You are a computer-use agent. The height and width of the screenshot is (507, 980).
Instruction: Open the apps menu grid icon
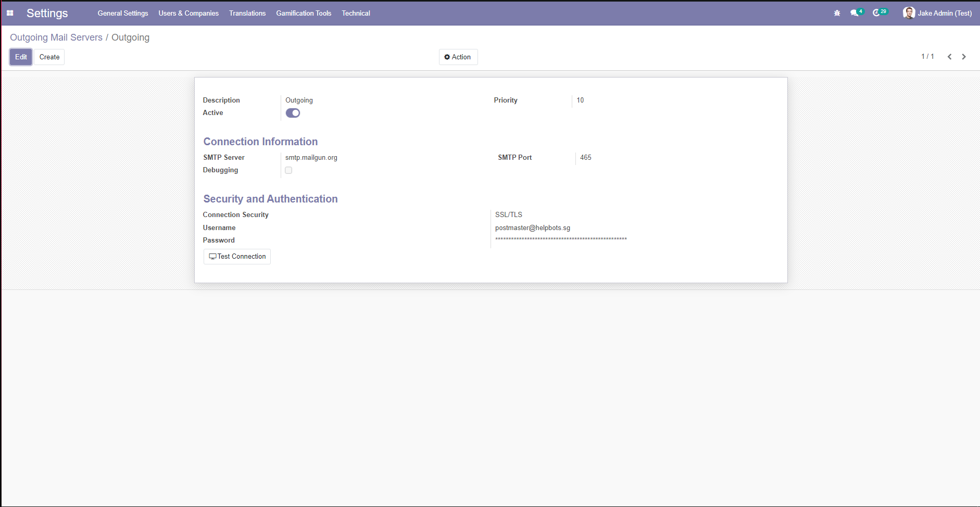[x=9, y=12]
